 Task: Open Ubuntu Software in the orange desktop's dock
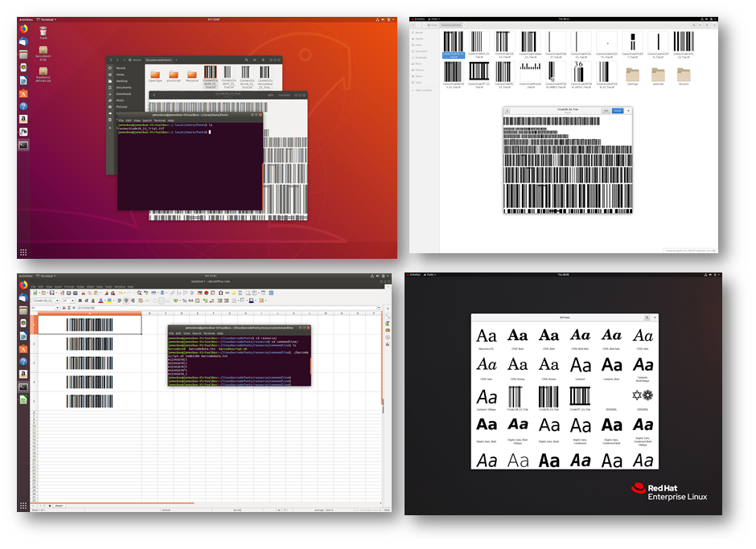coord(23,93)
